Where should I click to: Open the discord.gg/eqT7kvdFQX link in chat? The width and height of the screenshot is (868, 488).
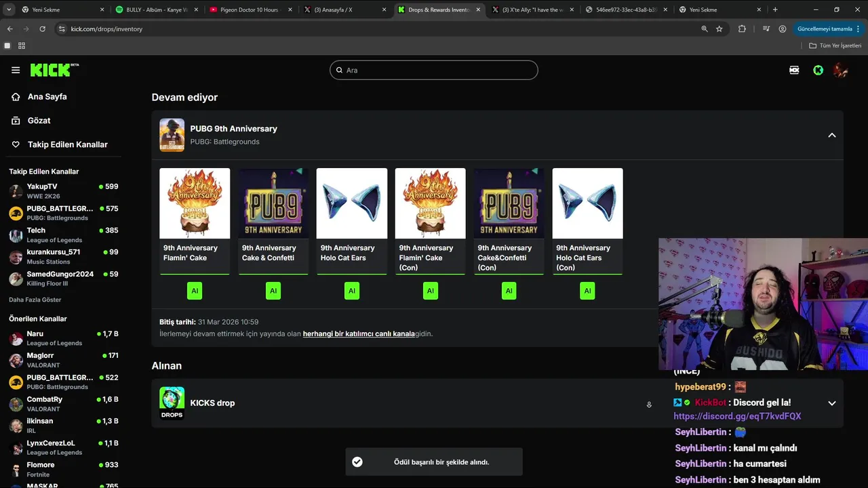pos(737,416)
